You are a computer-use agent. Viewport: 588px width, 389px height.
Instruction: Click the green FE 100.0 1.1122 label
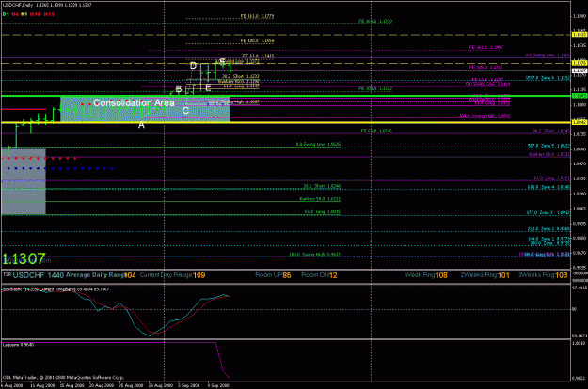coord(375,89)
